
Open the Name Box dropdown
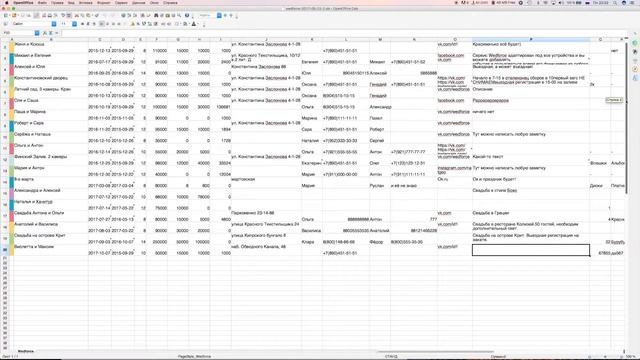(x=37, y=33)
